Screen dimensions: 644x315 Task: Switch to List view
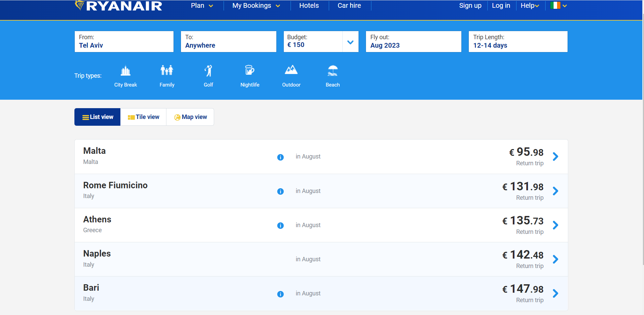click(97, 117)
